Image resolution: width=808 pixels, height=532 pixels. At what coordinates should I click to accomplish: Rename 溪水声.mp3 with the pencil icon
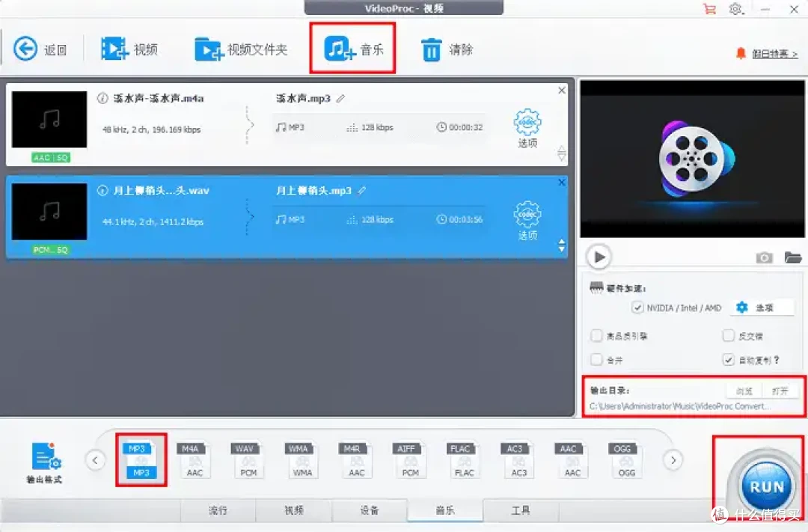coord(340,98)
